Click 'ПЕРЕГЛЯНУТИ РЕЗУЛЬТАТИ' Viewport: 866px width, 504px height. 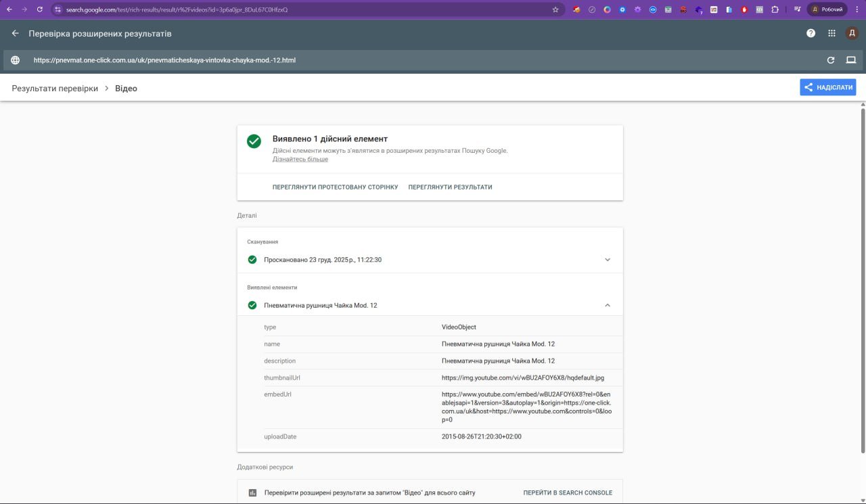[x=450, y=187]
